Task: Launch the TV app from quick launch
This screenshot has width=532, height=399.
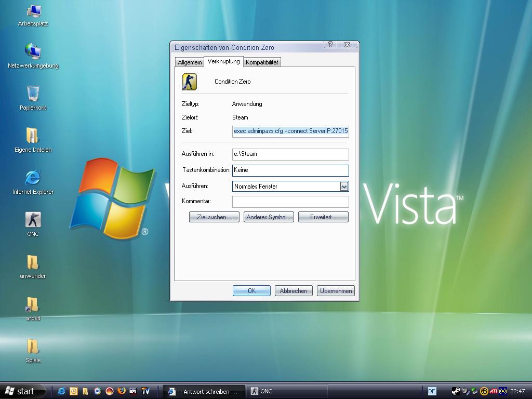Action: click(x=145, y=391)
